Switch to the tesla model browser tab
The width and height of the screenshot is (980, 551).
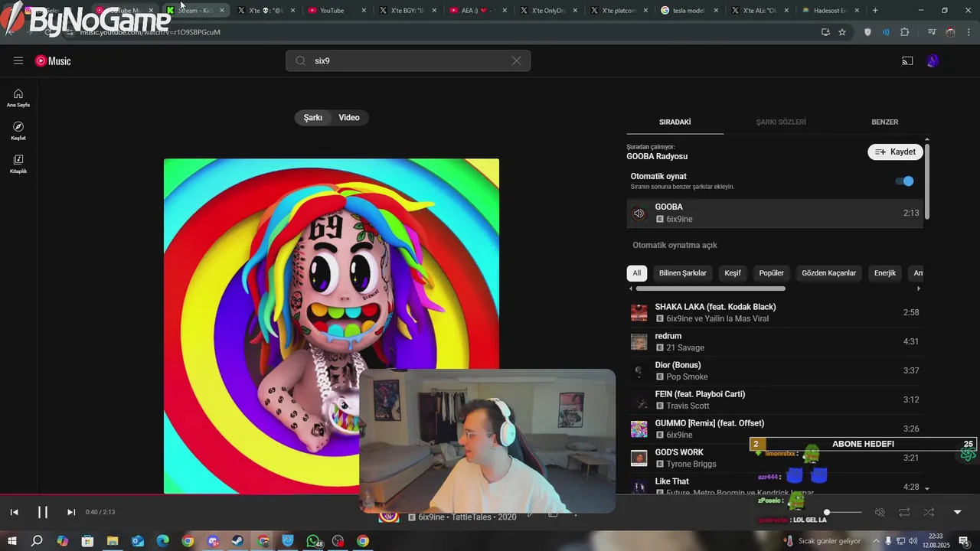click(x=689, y=11)
